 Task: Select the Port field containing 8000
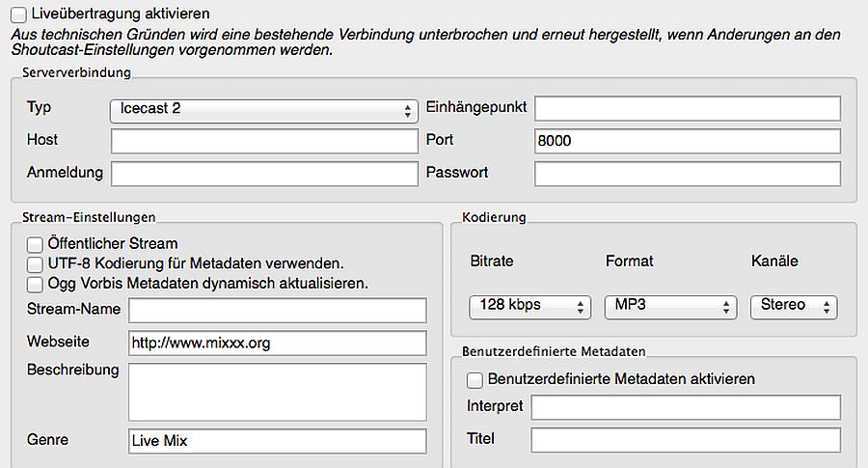[x=687, y=141]
